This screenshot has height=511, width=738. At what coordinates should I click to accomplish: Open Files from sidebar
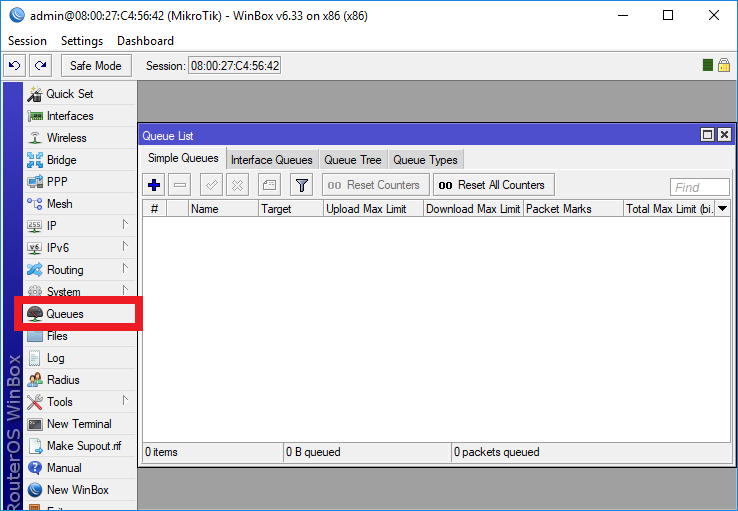pos(80,336)
